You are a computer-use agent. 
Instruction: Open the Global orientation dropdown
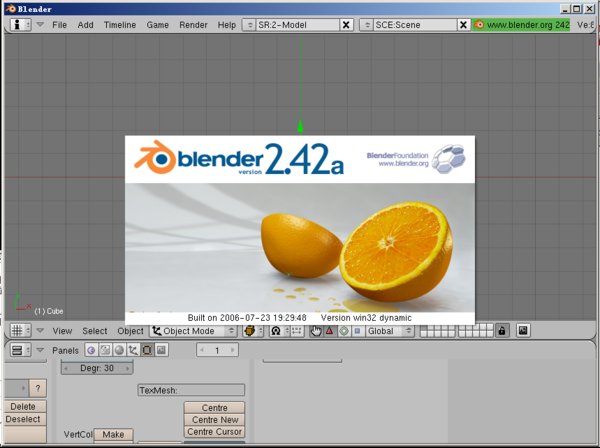click(390, 331)
